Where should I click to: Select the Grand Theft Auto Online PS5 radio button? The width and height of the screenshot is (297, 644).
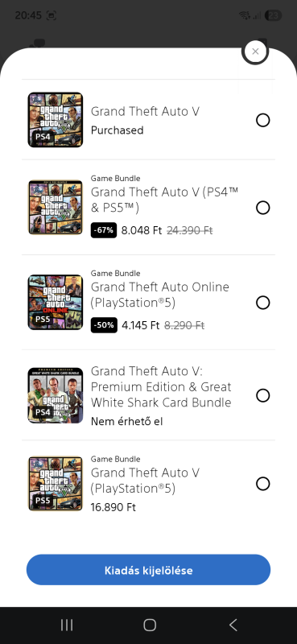[x=263, y=303]
